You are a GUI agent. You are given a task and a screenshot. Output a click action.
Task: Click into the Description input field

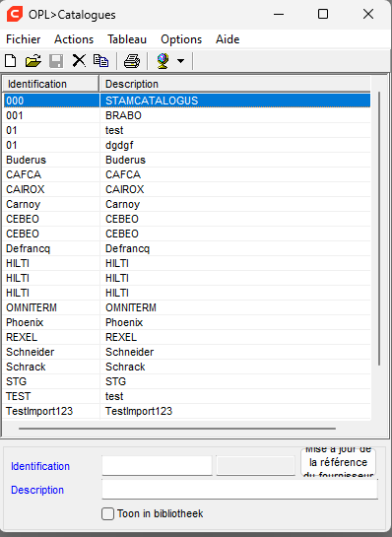(240, 489)
